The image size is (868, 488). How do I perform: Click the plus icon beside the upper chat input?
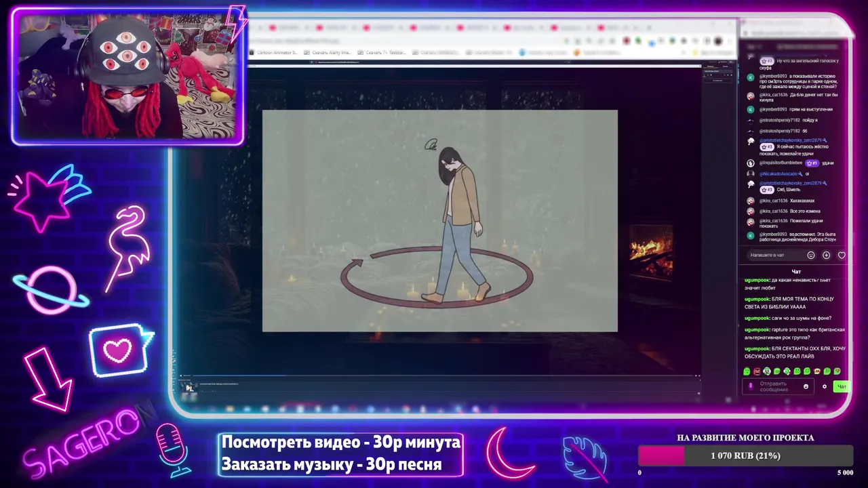tap(826, 256)
